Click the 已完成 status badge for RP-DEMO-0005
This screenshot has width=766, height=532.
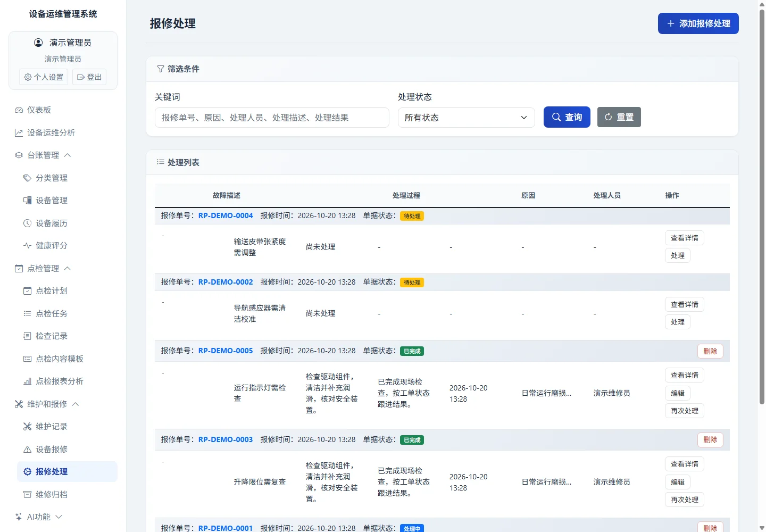[x=412, y=351]
